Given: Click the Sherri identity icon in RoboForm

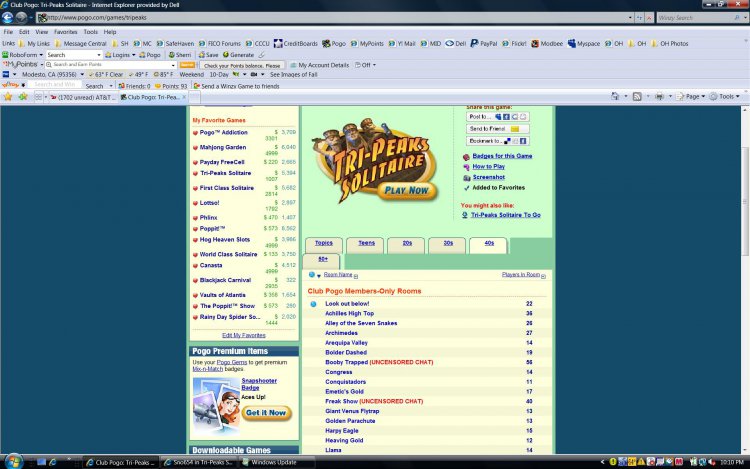Looking at the screenshot, I should click(171, 55).
